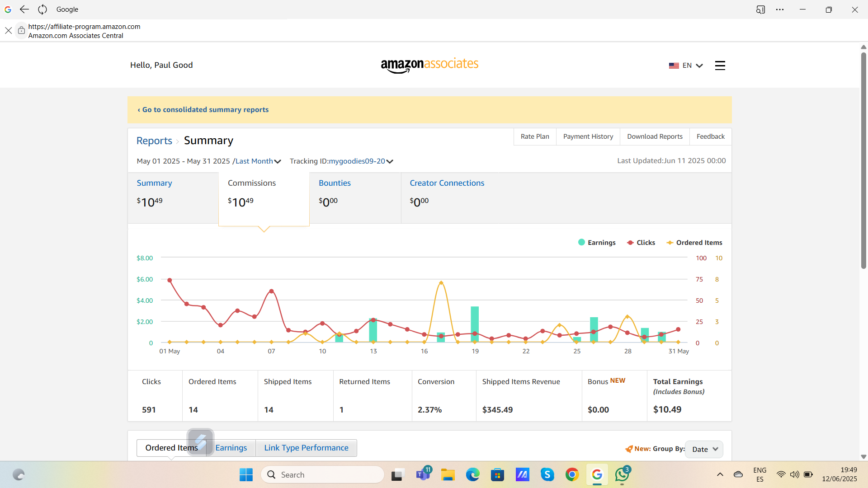This screenshot has width=868, height=488.
Task: Show hidden tray icons chevron
Action: click(x=720, y=474)
